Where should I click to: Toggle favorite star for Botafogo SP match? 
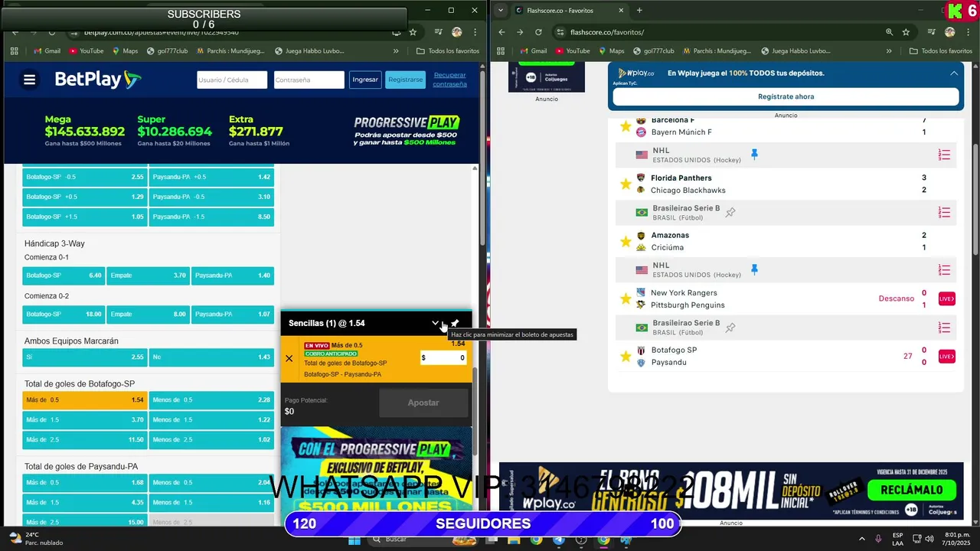[x=626, y=357]
